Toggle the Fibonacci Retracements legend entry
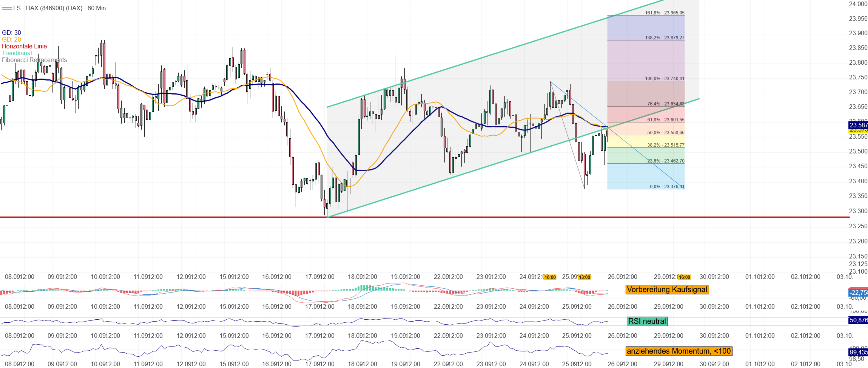The image size is (868, 368). 34,60
